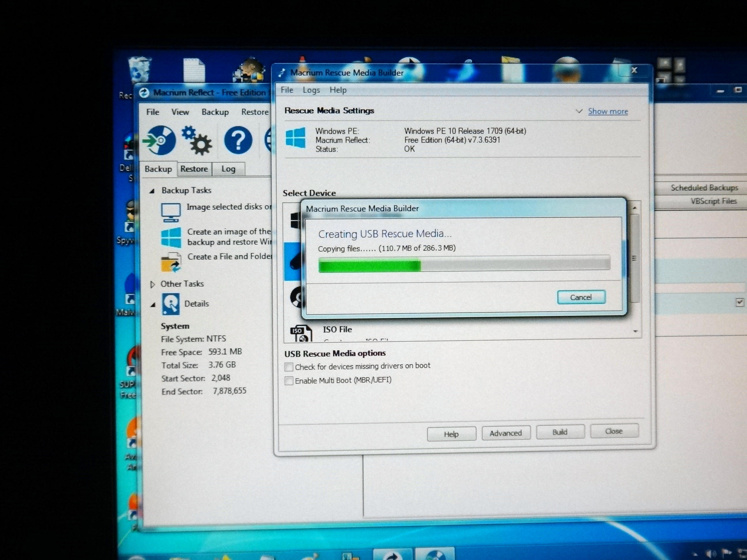Open the Restore menu in Macrium Reflect
This screenshot has height=560, width=747.
pos(255,112)
